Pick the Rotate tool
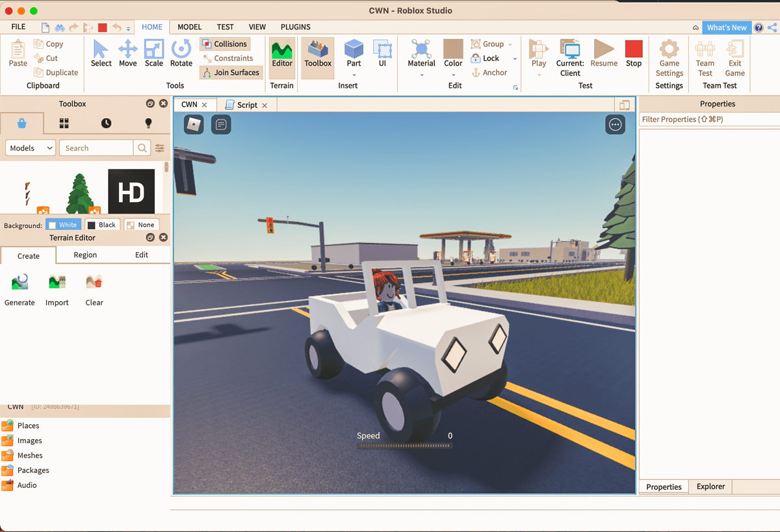 (x=181, y=53)
